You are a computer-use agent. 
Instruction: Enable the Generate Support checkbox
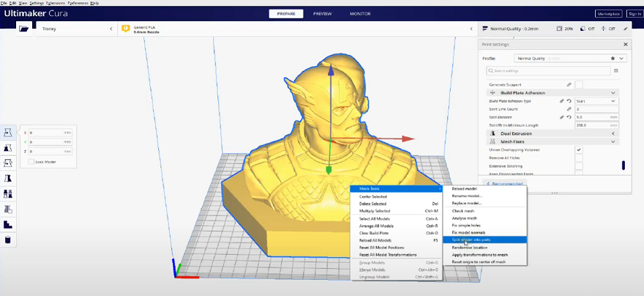579,84
